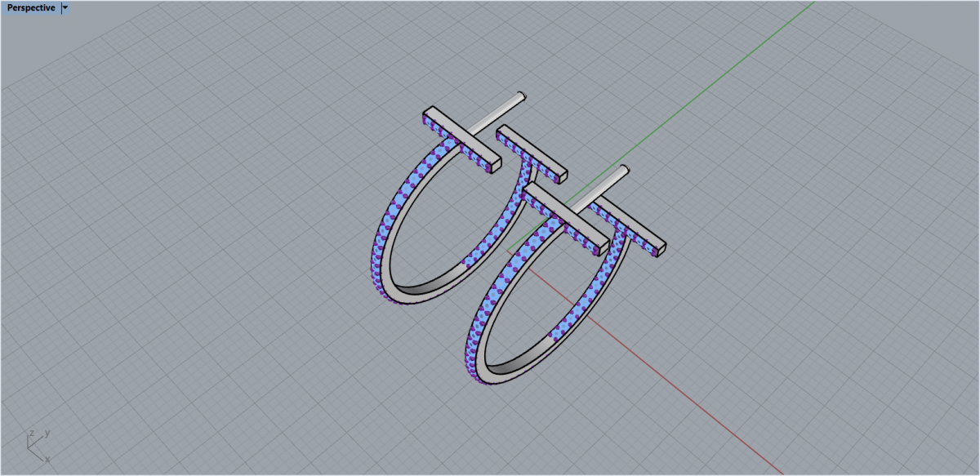Click the XYZ world axes icon
Screen dimensions: 980x476
(38, 445)
